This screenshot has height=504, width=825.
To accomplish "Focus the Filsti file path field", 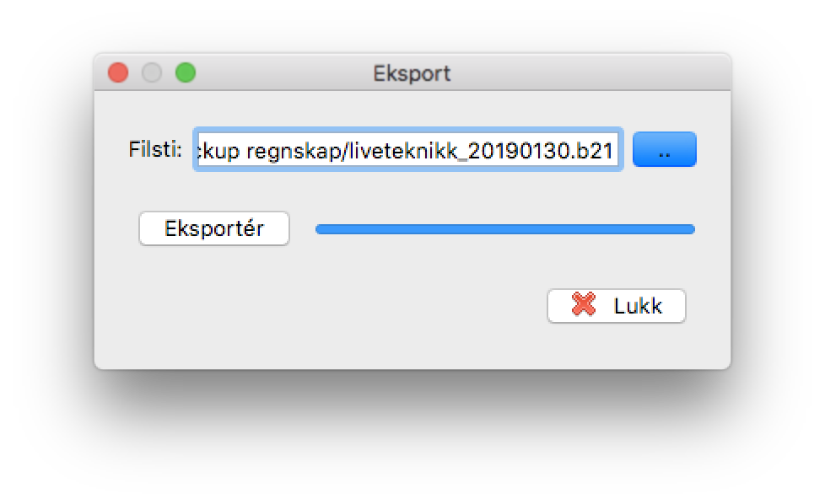I will 408,150.
